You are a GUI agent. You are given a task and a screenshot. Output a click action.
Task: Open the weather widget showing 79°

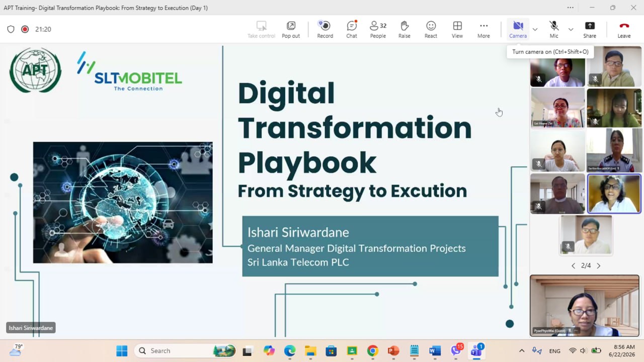[x=16, y=350]
